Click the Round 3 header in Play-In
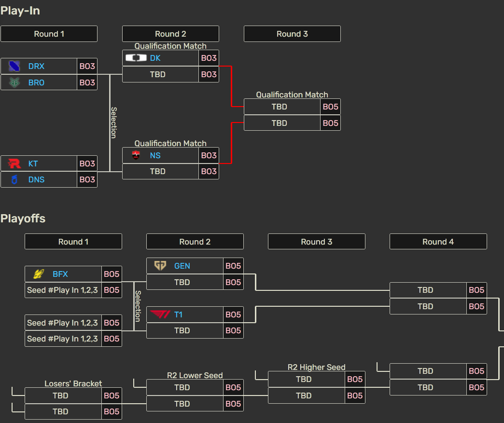This screenshot has width=504, height=423. tap(292, 34)
